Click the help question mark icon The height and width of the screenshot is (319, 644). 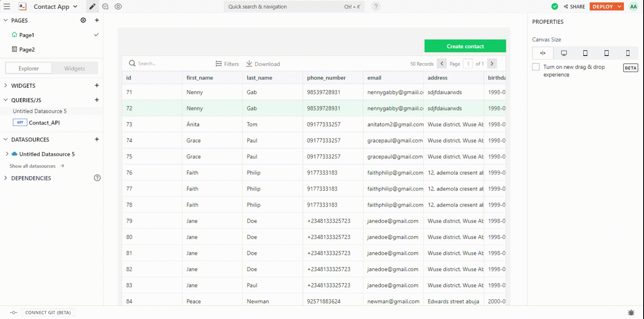click(x=376, y=6)
